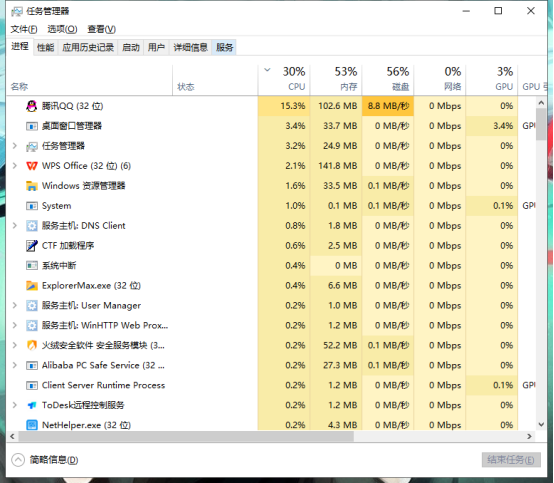Select the Tencent QQ penguin icon
The width and height of the screenshot is (554, 483).
click(31, 106)
